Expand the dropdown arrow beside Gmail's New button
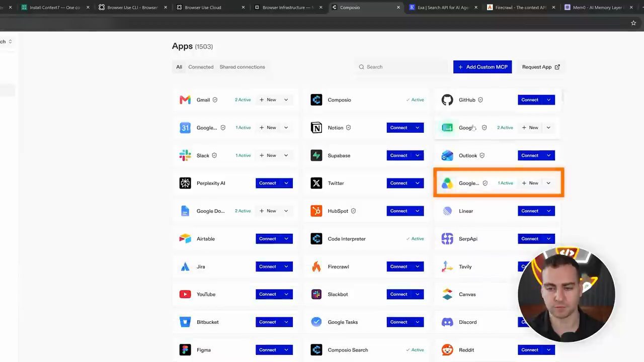 (x=286, y=100)
